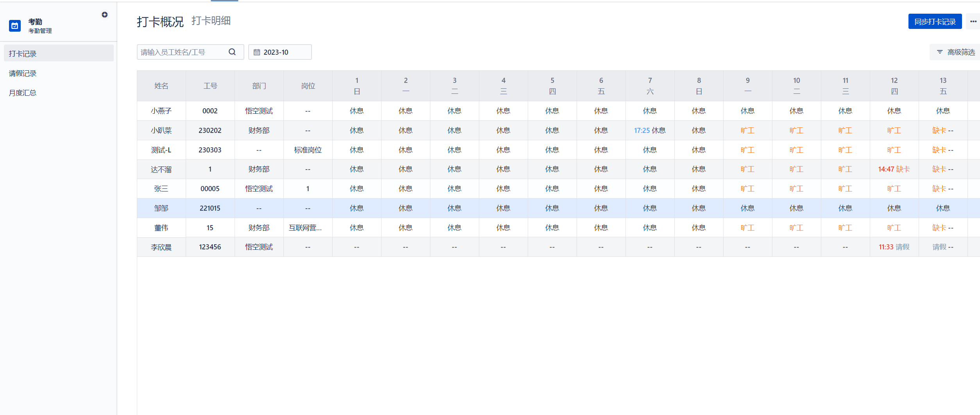980x415 pixels.
Task: Click the 旷工 cell for 张三 on day 9
Action: 748,188
